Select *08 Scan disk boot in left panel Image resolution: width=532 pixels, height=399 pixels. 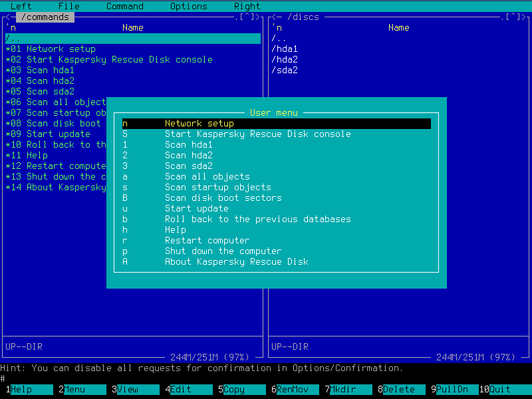(x=53, y=124)
